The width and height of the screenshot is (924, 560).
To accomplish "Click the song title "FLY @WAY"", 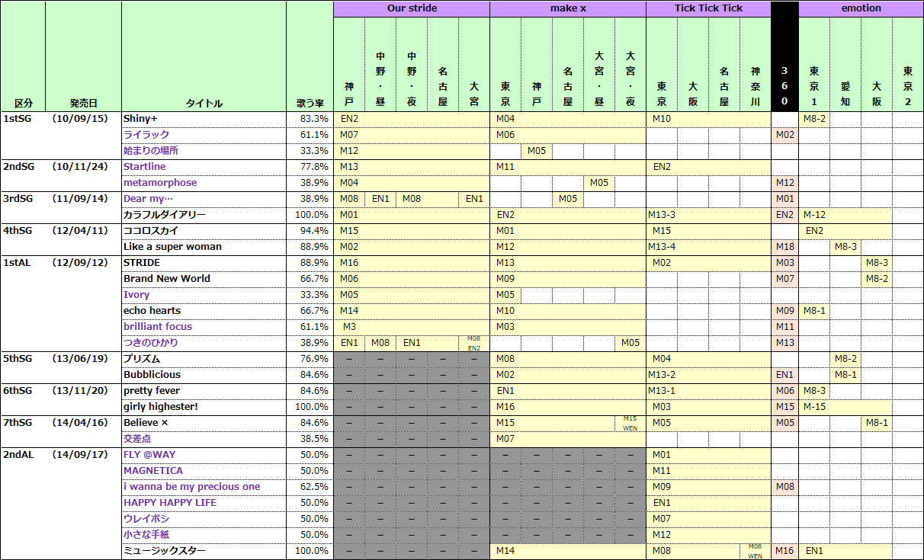I will pos(149,455).
